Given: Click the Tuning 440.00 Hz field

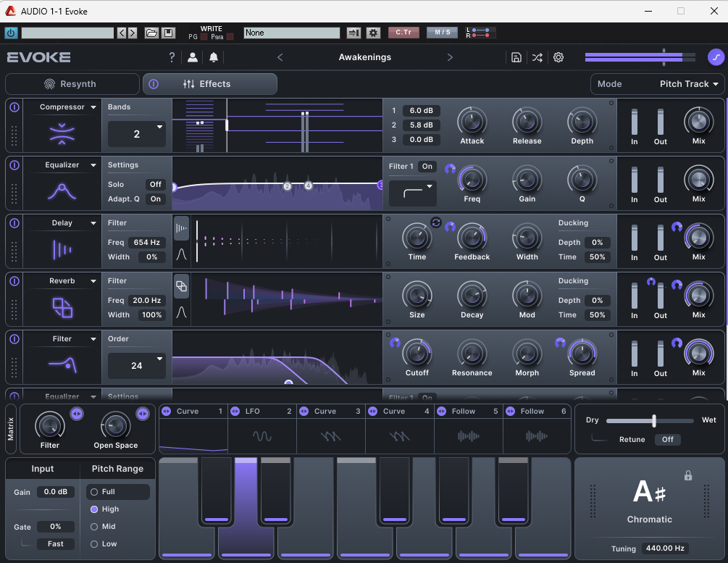Looking at the screenshot, I should tap(666, 549).
